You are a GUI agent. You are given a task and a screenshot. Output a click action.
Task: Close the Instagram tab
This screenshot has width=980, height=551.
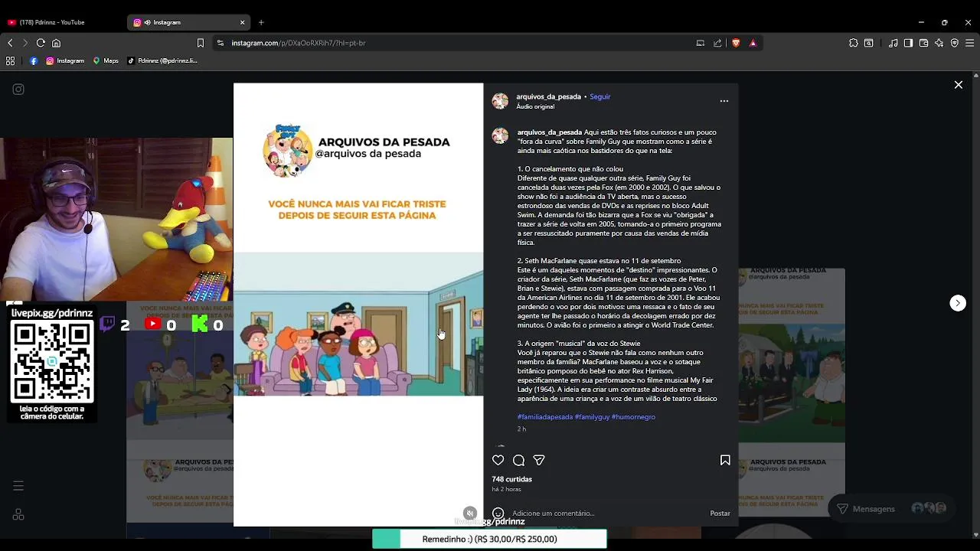(x=243, y=22)
